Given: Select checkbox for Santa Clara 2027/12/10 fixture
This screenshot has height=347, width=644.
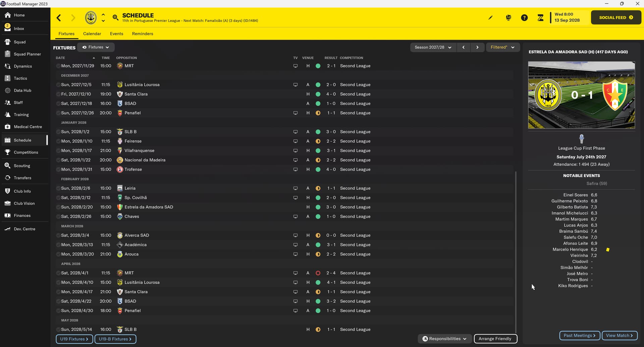Looking at the screenshot, I should point(58,94).
